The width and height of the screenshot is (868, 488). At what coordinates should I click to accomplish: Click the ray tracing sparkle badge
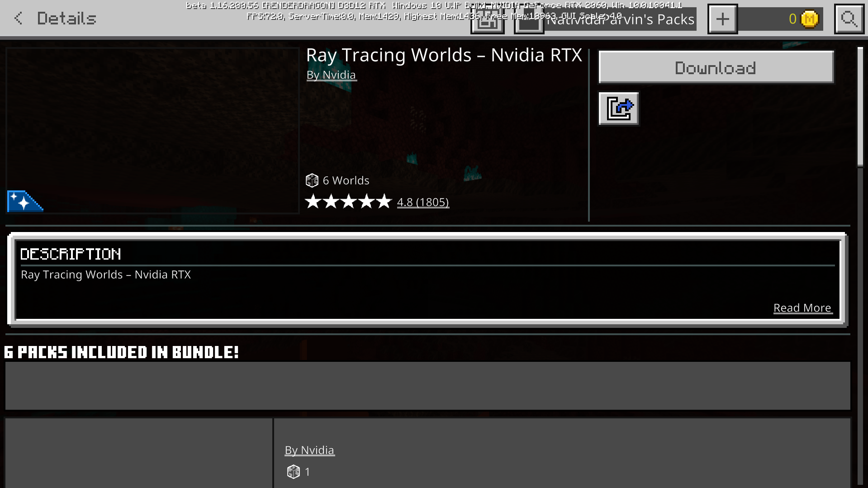point(25,201)
